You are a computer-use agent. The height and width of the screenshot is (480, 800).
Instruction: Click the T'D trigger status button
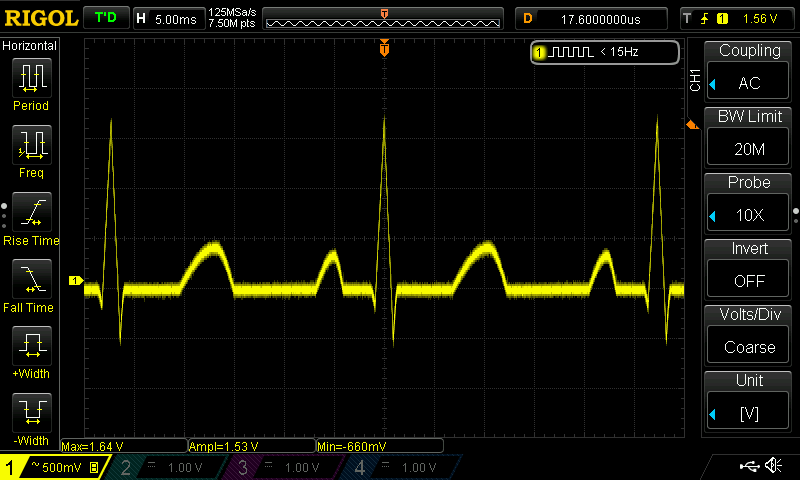click(x=105, y=18)
